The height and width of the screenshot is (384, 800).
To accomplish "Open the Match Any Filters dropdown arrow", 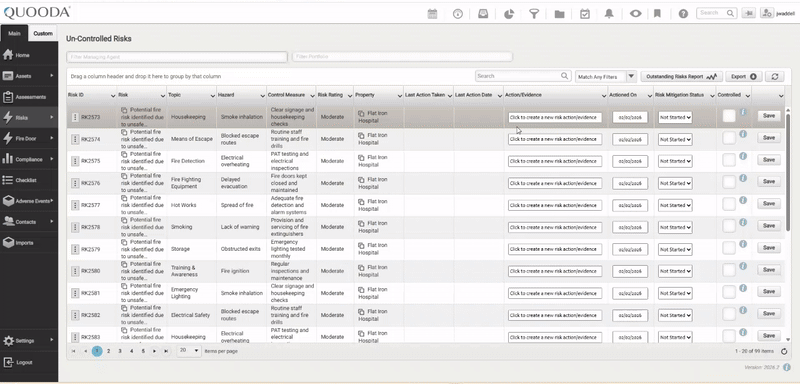I will [x=631, y=76].
